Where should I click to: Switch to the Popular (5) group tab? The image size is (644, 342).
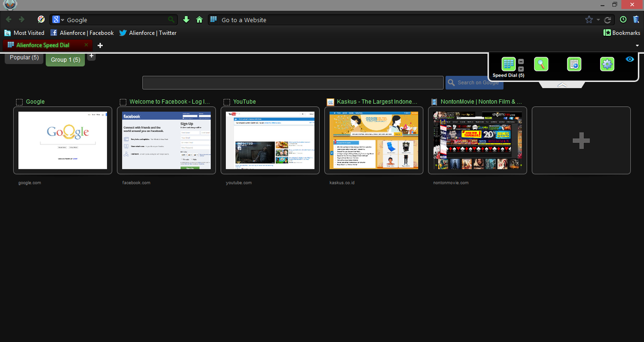pyautogui.click(x=24, y=58)
